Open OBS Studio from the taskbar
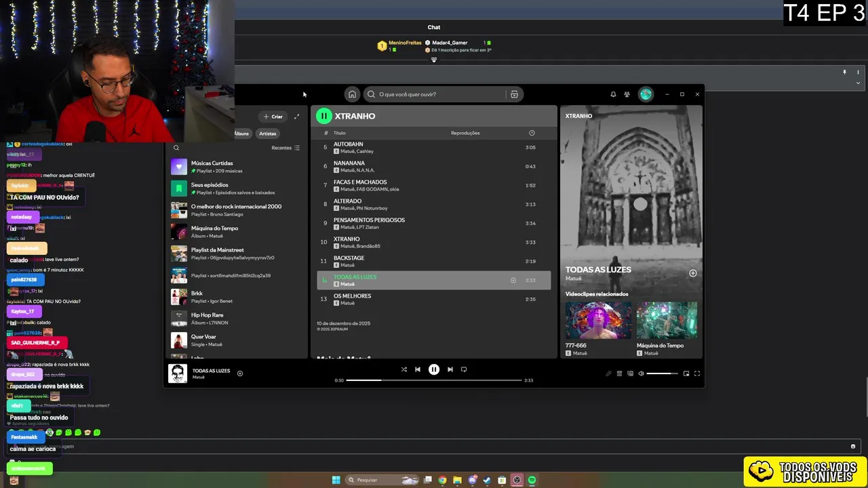This screenshot has height=488, width=868. pos(517,480)
